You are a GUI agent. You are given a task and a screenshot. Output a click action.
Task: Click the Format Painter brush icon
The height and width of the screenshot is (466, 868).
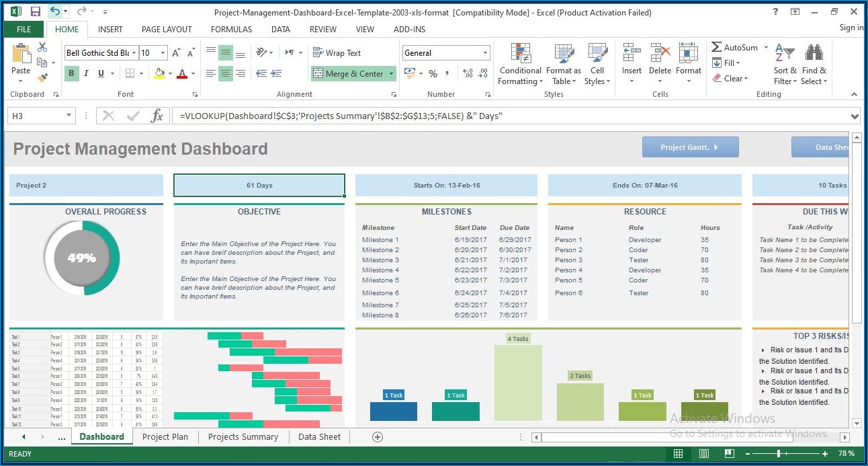tap(42, 78)
